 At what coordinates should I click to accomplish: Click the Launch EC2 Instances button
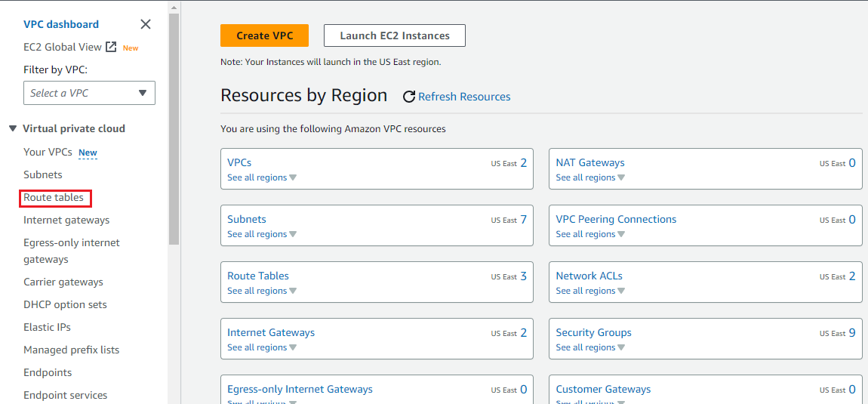(395, 35)
